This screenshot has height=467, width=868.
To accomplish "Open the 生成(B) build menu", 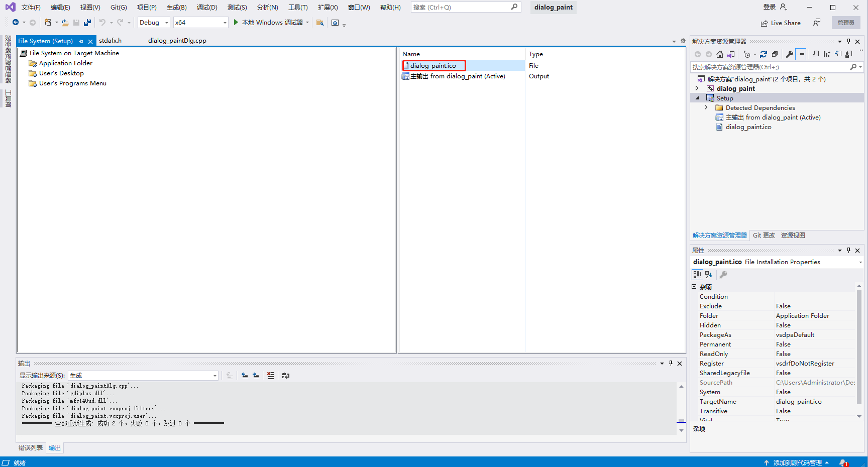I will tap(176, 7).
